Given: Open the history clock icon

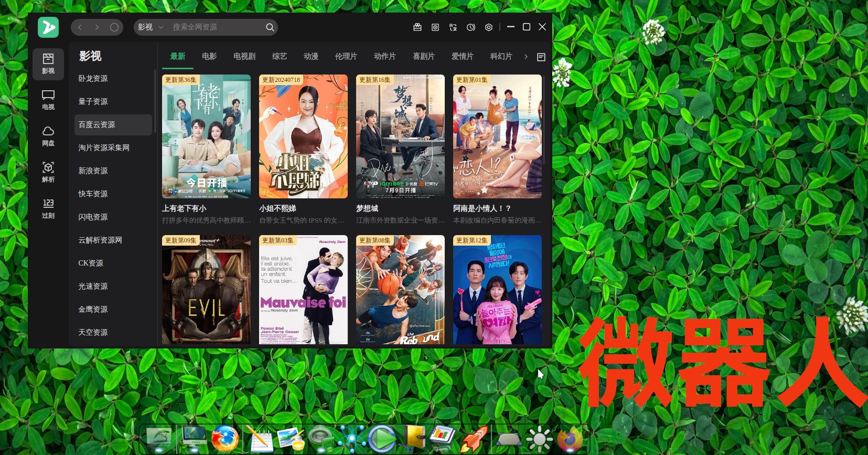Looking at the screenshot, I should 471,27.
